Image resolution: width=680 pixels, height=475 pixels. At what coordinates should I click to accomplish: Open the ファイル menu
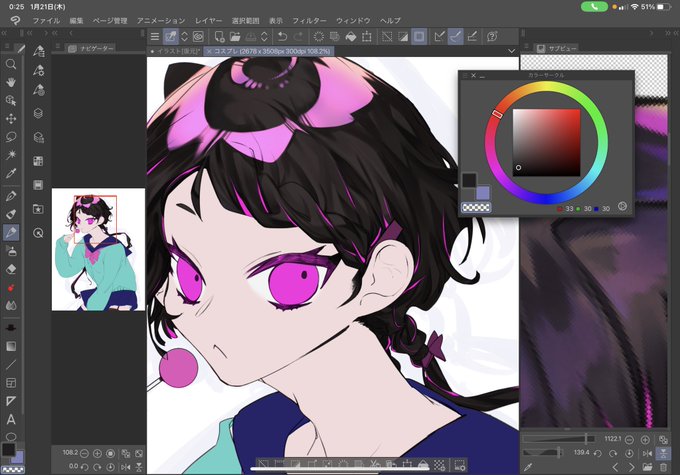point(46,20)
